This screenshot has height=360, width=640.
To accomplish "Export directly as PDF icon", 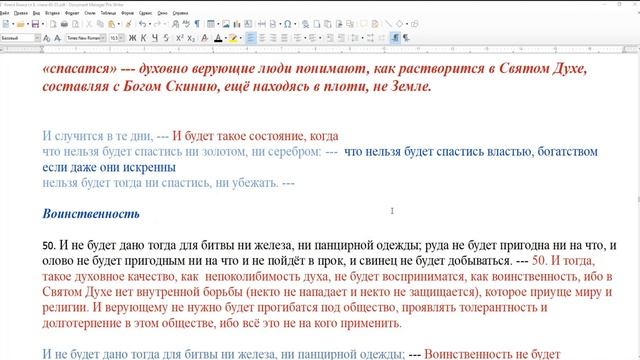I will pyautogui.click(x=53, y=24).
